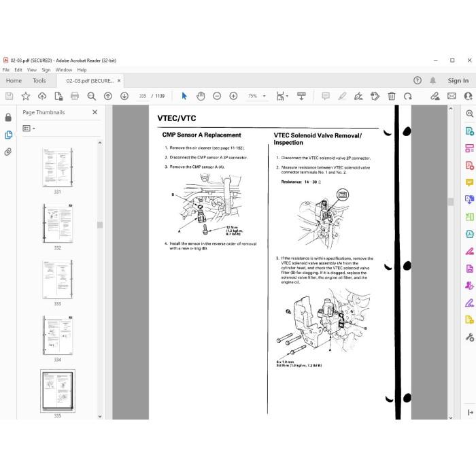This screenshot has width=476, height=476.
Task: Toggle the Page Thumbnails panel icon
Action: [x=8, y=135]
